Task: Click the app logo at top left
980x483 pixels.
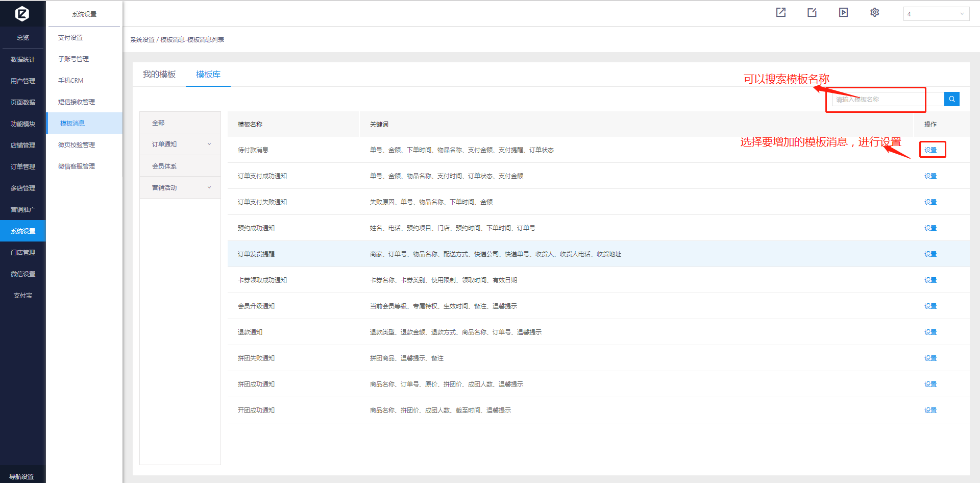Action: [22, 14]
